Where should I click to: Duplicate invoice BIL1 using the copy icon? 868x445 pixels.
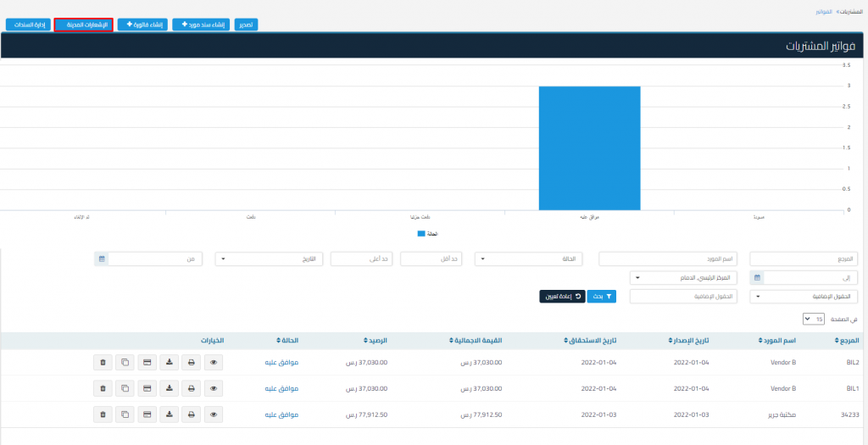(x=125, y=388)
